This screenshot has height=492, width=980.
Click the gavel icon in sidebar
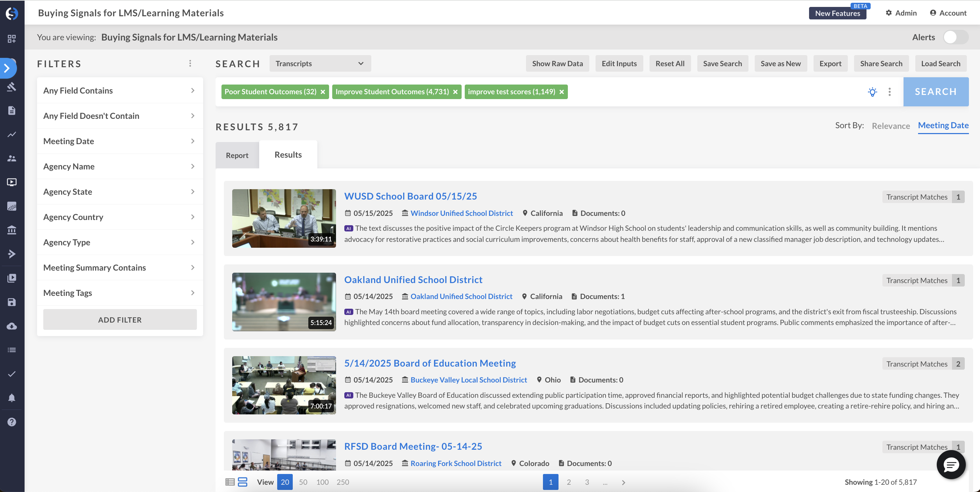[x=12, y=87]
